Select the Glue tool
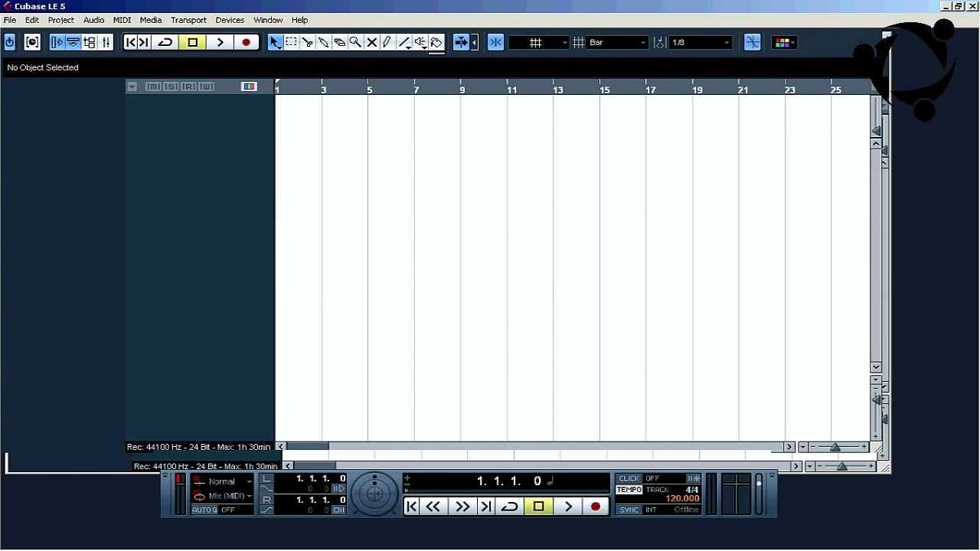980x551 pixels. [324, 43]
